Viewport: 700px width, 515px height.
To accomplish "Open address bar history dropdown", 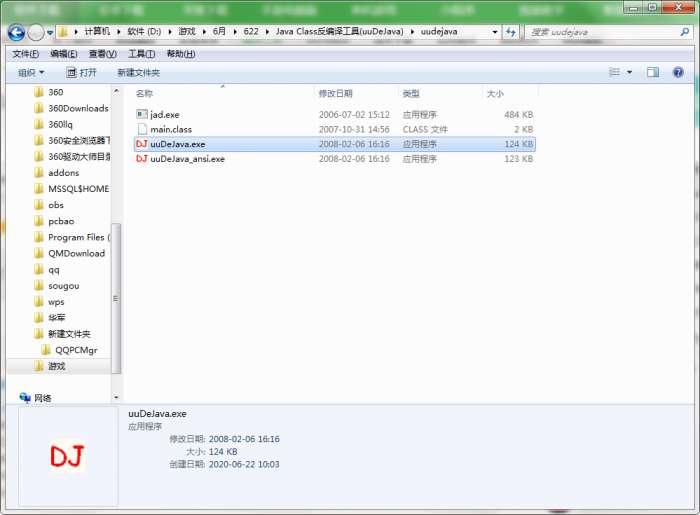I will 494,32.
